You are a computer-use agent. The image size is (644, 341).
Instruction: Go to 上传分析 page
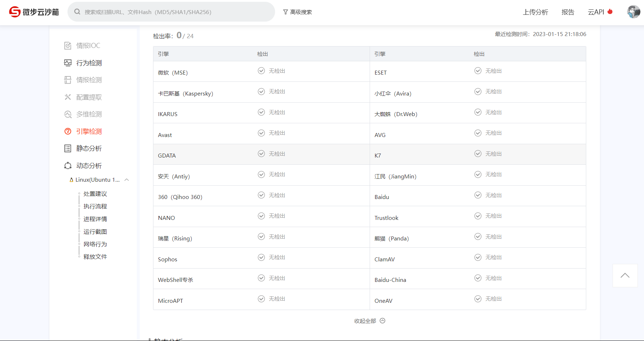click(x=535, y=12)
